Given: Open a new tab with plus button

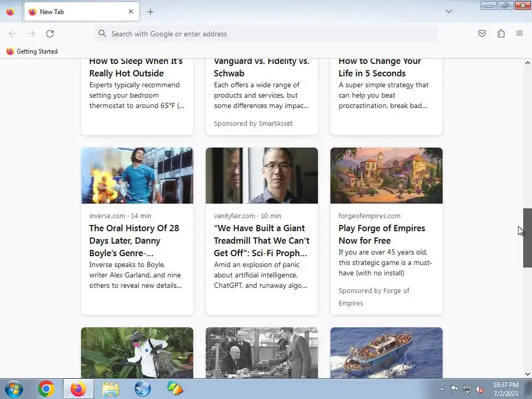Looking at the screenshot, I should point(150,12).
